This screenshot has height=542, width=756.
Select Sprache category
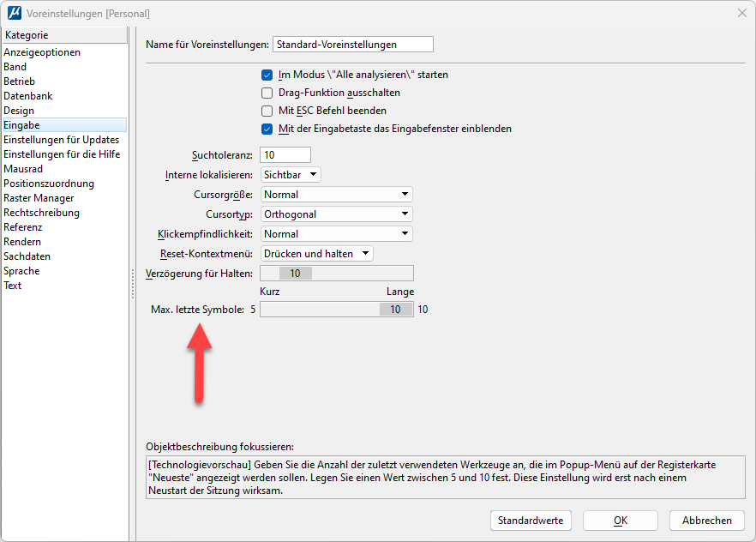64,270
